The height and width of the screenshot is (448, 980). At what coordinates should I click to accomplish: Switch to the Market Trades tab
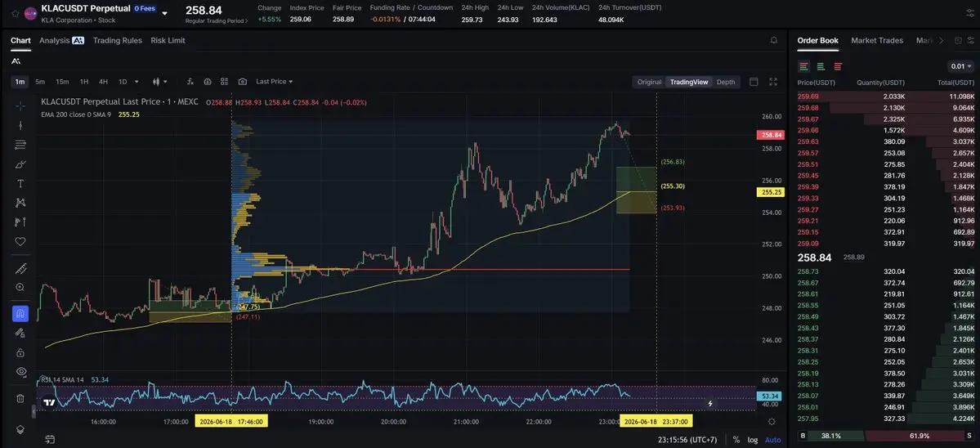pos(877,41)
